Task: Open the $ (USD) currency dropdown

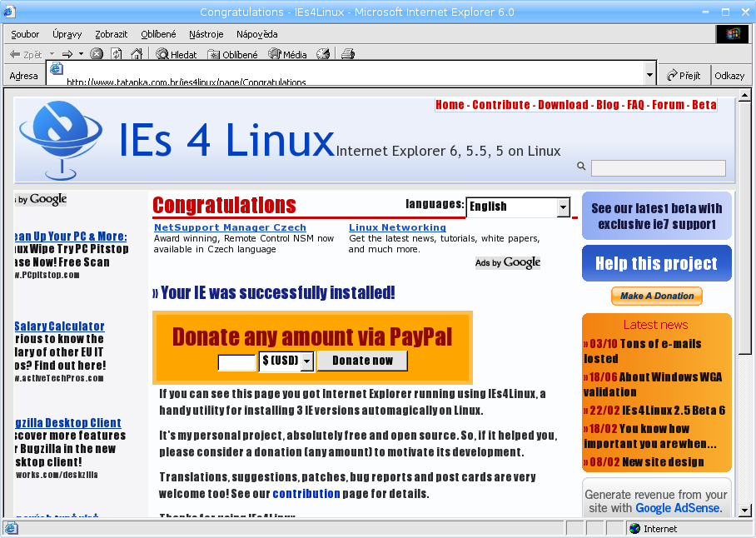Action: click(x=306, y=361)
